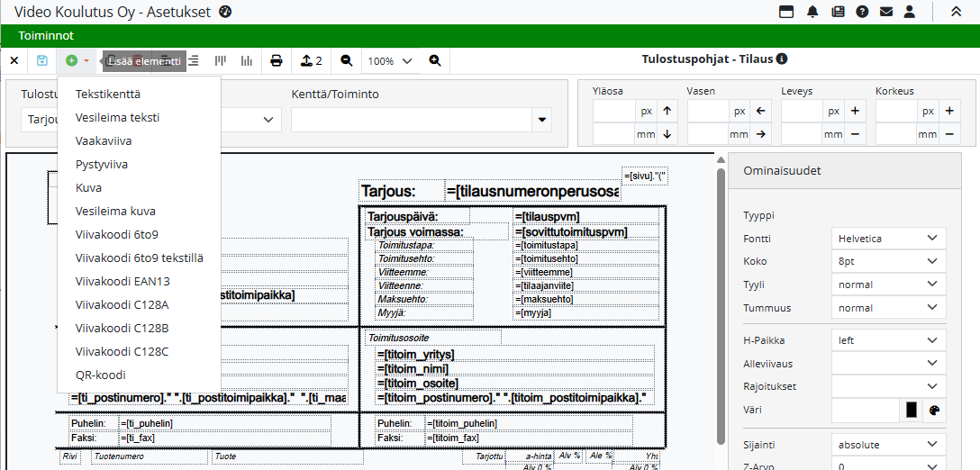The image size is (980, 470).
Task: Click the zoom in magnifier icon
Action: tap(435, 60)
